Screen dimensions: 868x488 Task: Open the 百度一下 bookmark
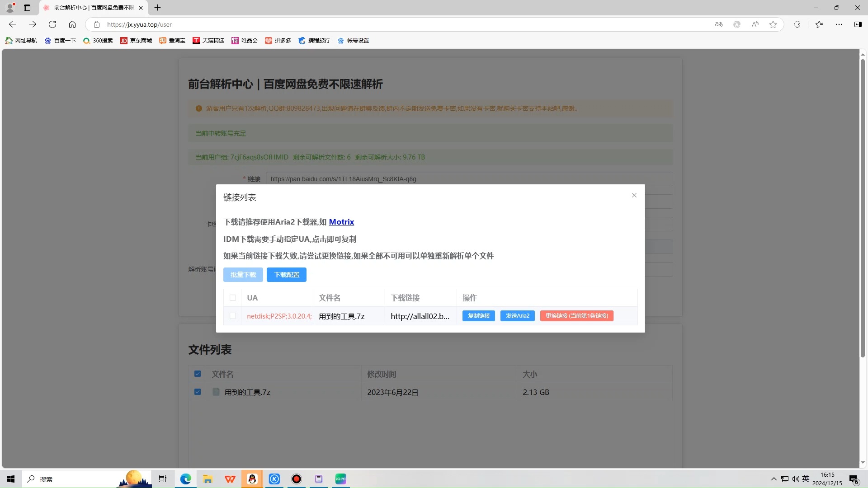[x=60, y=41]
